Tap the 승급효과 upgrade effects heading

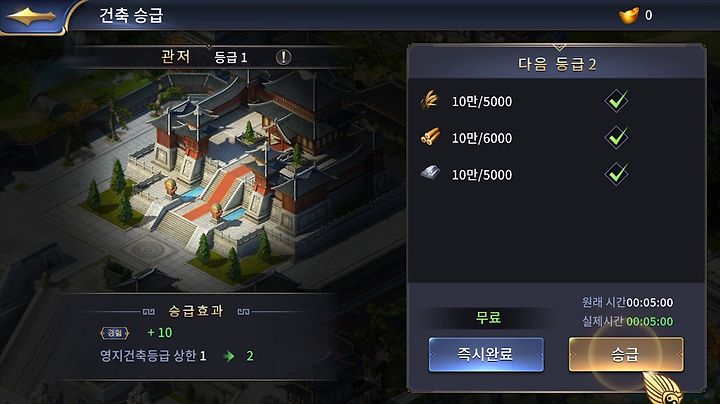(196, 311)
